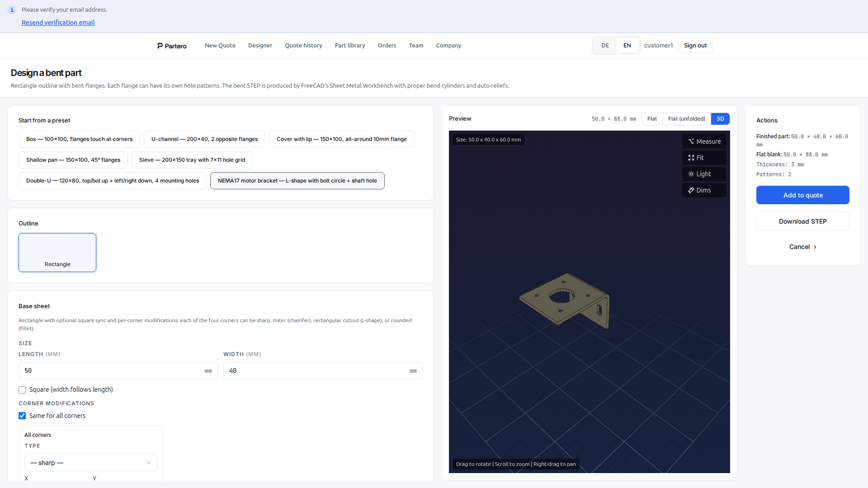The image size is (868, 488).
Task: Show dimensions with the Dims tool
Action: (x=704, y=190)
